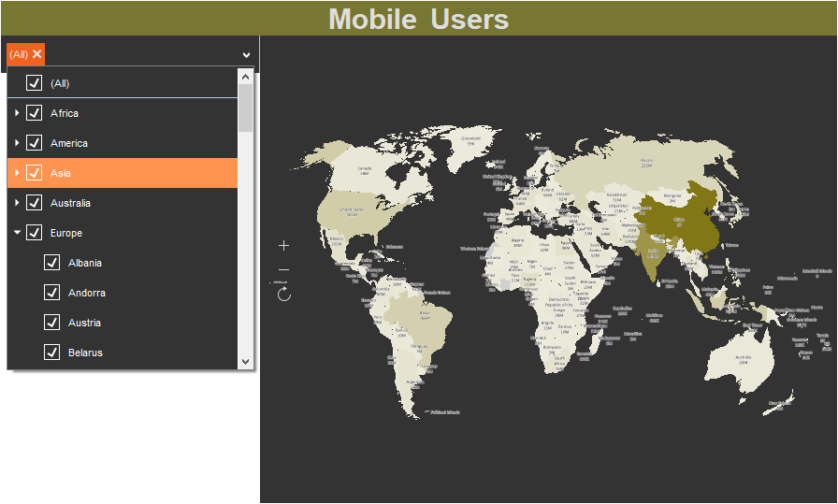
Task: Uncheck the America checkbox
Action: [x=35, y=143]
